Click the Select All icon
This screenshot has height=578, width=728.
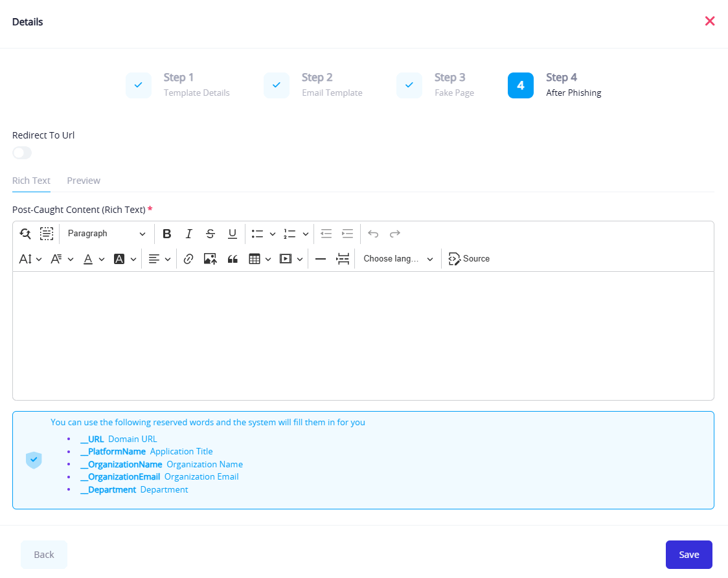[47, 234]
